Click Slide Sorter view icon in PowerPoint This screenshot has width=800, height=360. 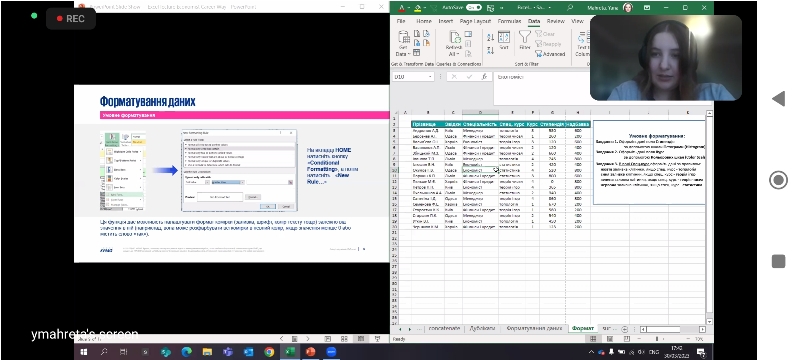click(x=344, y=339)
